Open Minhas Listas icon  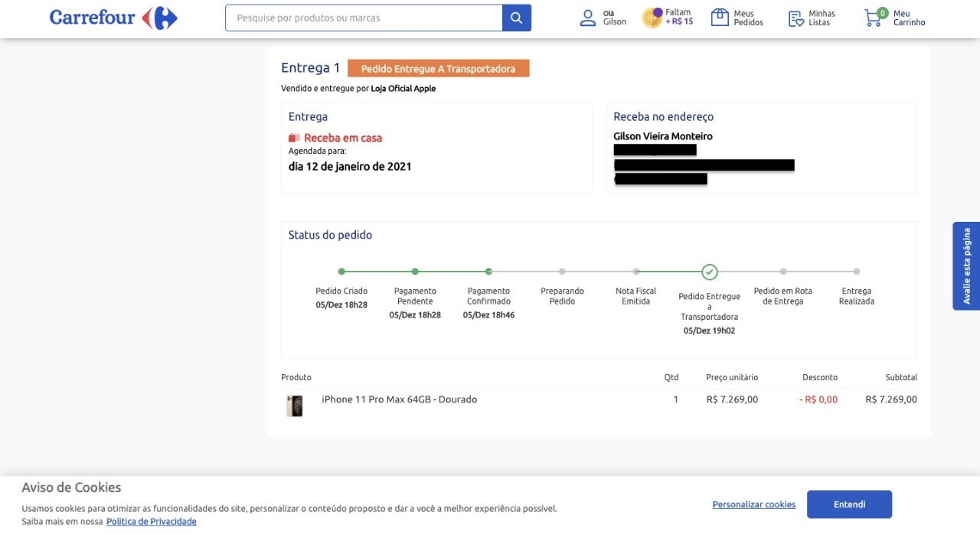pos(796,18)
